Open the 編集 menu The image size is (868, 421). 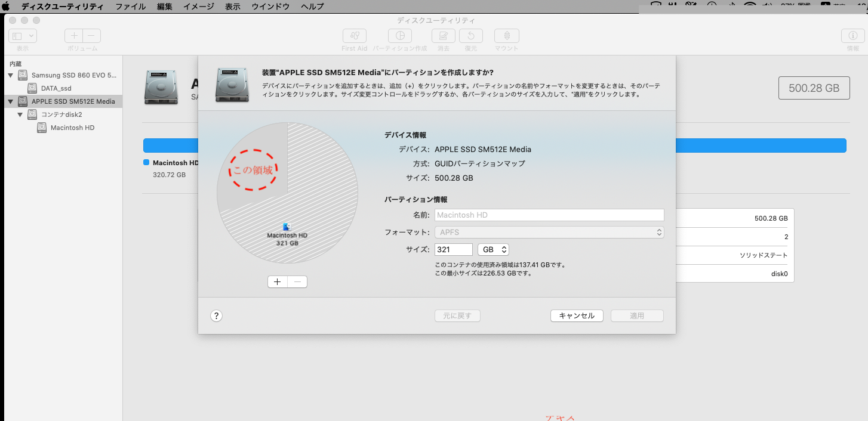(165, 7)
